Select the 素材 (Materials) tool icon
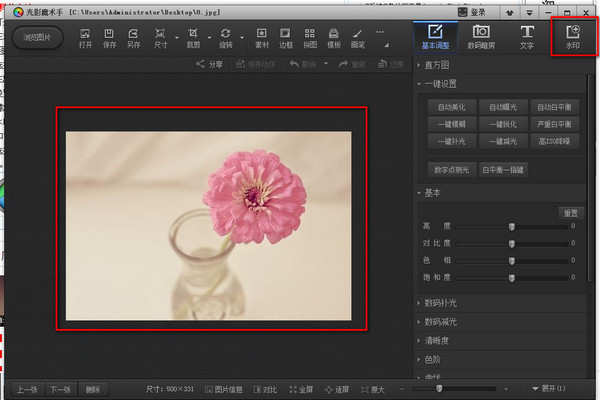 pos(262,38)
